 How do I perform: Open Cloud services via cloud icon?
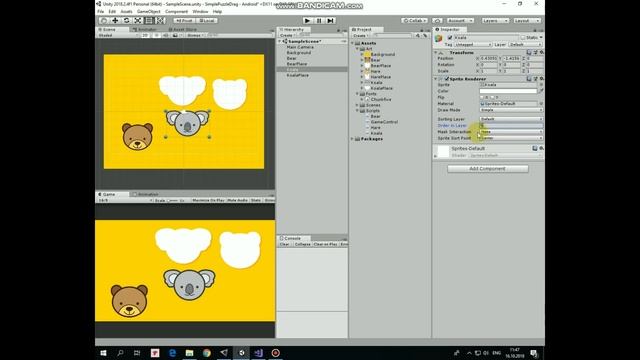[437, 20]
